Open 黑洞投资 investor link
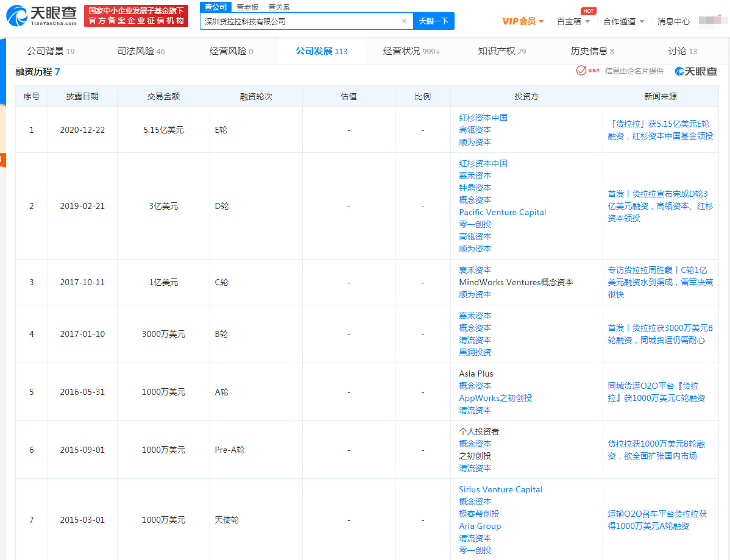 click(x=475, y=352)
